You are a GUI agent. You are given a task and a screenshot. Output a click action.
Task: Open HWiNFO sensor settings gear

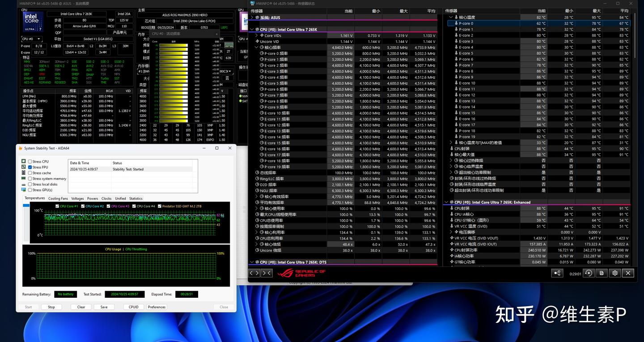coord(615,273)
